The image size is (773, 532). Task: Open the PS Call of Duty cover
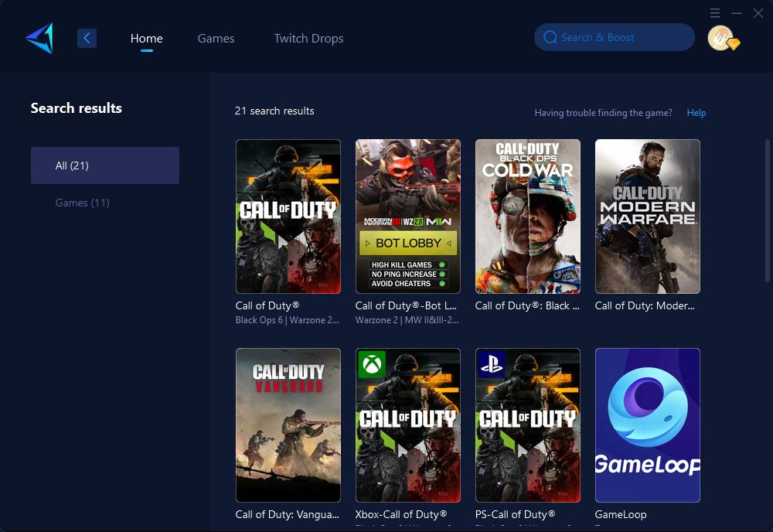click(x=527, y=425)
